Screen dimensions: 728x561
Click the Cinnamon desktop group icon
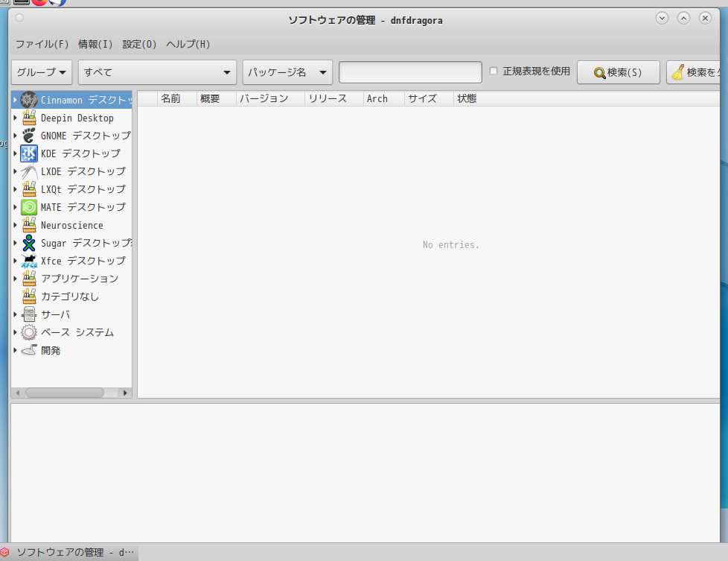coord(29,100)
